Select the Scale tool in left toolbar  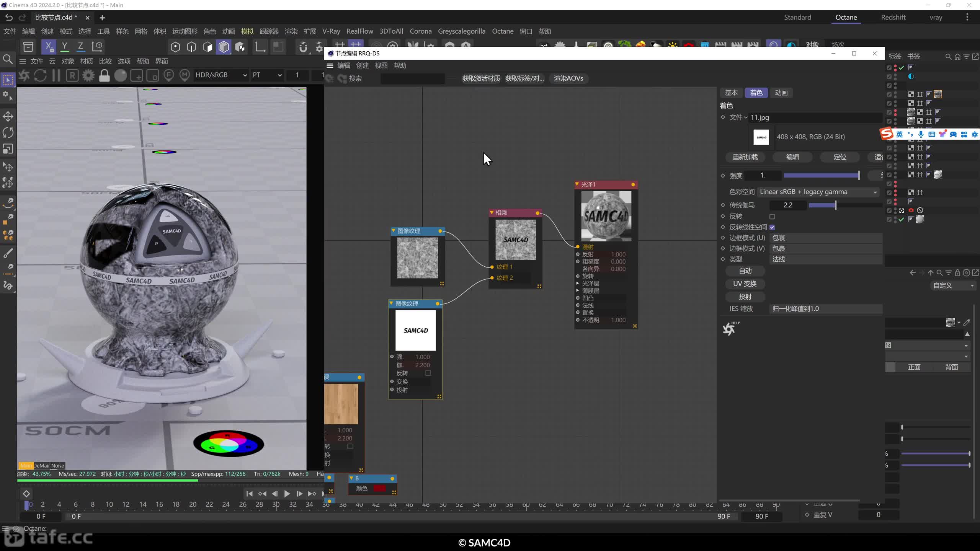click(x=8, y=148)
